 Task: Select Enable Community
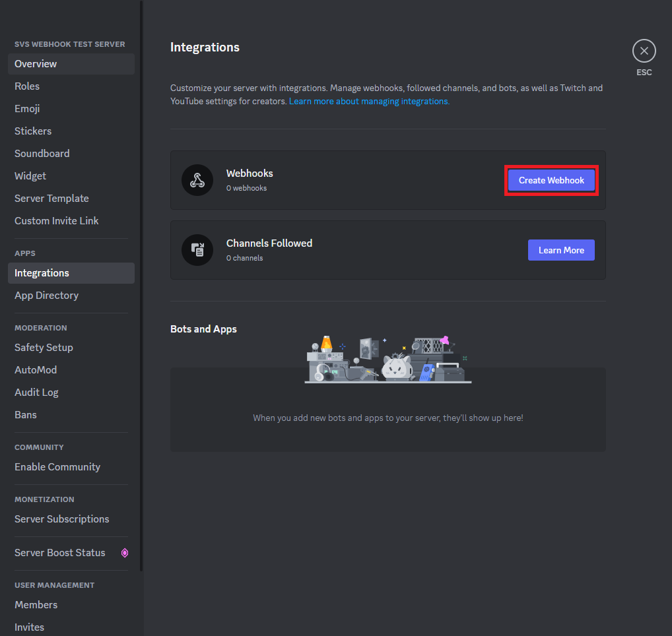tap(71, 467)
